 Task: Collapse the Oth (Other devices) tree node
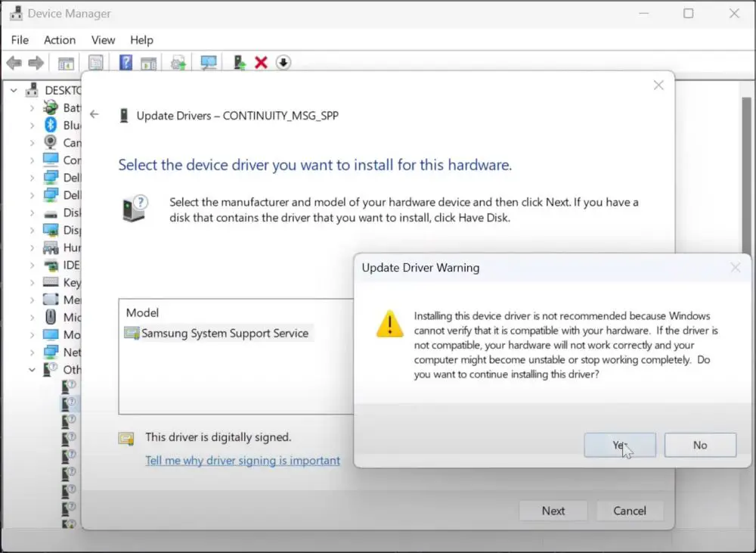32,370
